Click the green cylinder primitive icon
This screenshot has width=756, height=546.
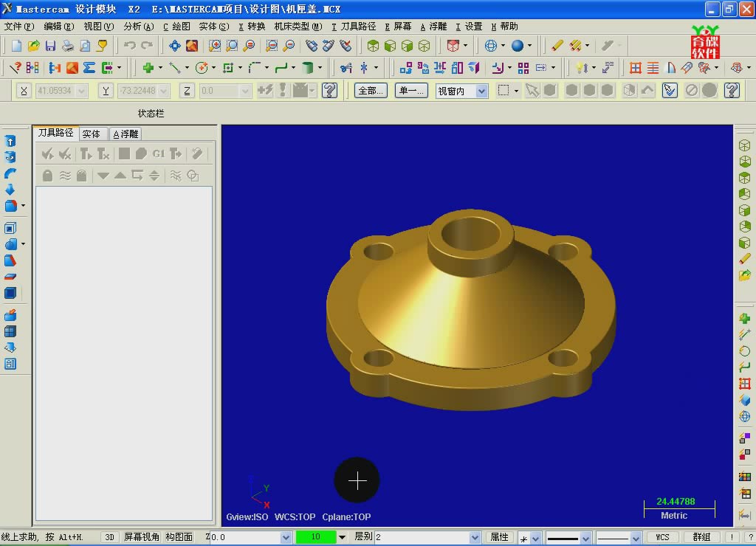point(308,68)
